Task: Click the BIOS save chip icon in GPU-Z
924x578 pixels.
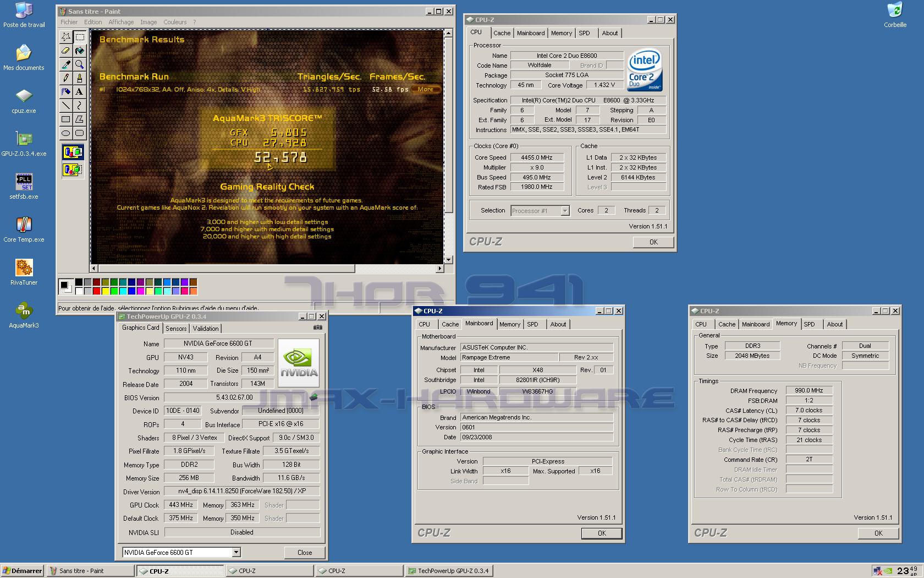Action: point(313,397)
